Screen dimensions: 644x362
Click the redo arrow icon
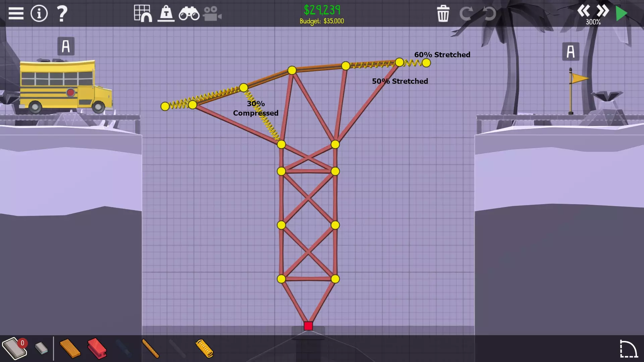[466, 14]
